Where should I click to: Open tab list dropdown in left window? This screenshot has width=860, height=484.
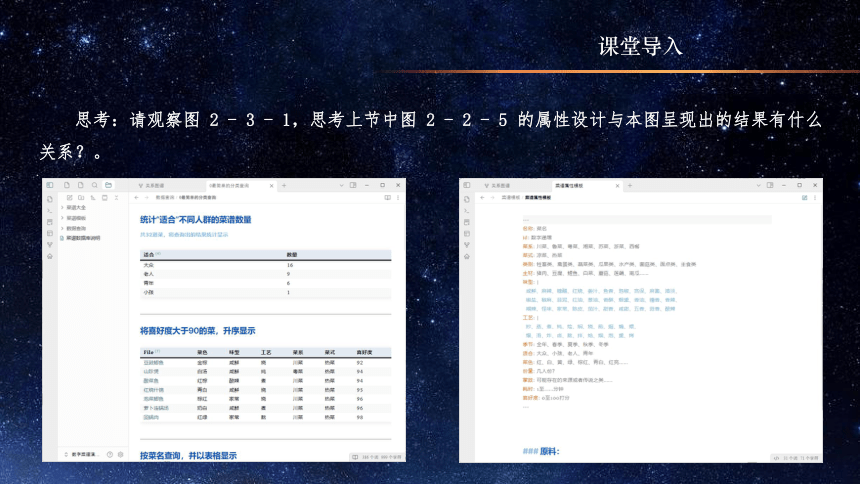[x=341, y=185]
